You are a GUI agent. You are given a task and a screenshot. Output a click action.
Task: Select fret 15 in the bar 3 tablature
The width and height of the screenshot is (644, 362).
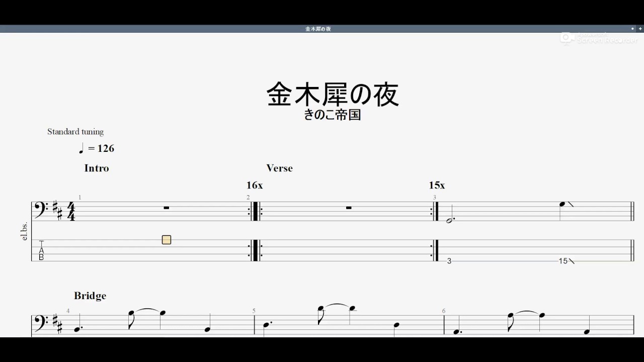(563, 261)
